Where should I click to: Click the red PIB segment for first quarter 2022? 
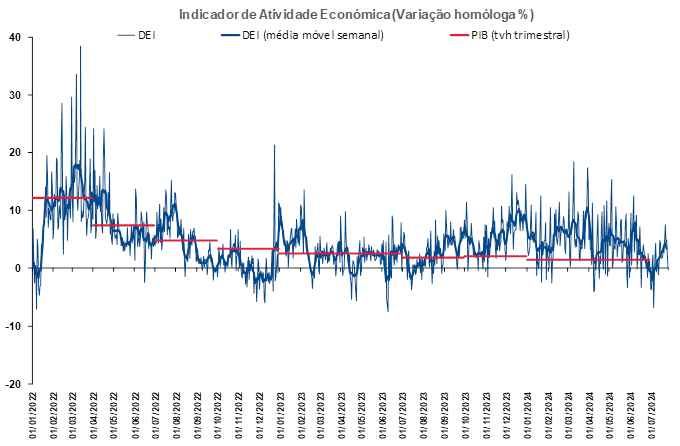coord(62,198)
